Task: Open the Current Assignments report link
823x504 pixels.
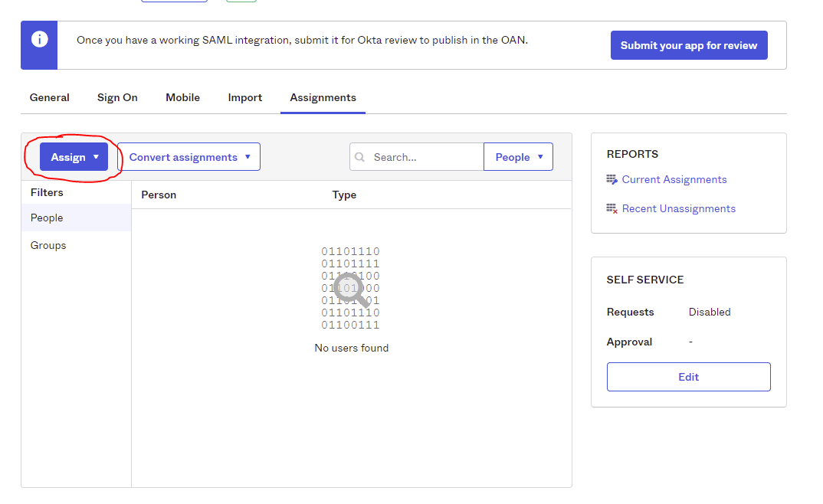Action: [674, 180]
